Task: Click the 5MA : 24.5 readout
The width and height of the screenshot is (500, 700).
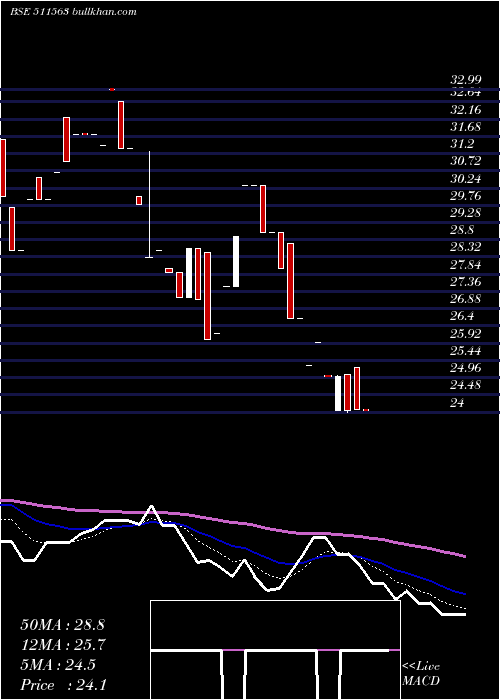Action: pyautogui.click(x=58, y=665)
